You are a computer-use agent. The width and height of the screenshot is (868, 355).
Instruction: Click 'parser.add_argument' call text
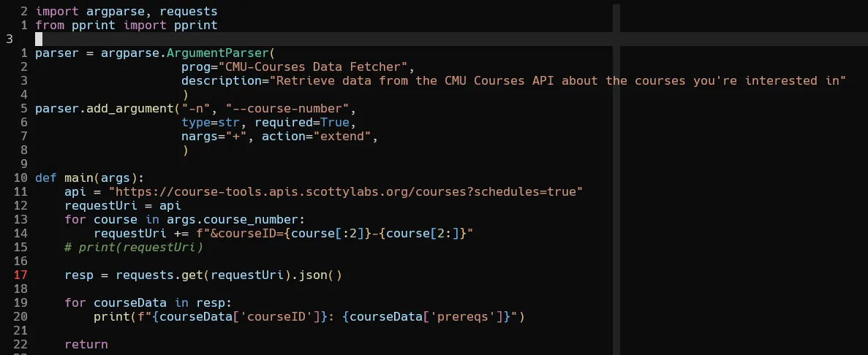click(105, 108)
